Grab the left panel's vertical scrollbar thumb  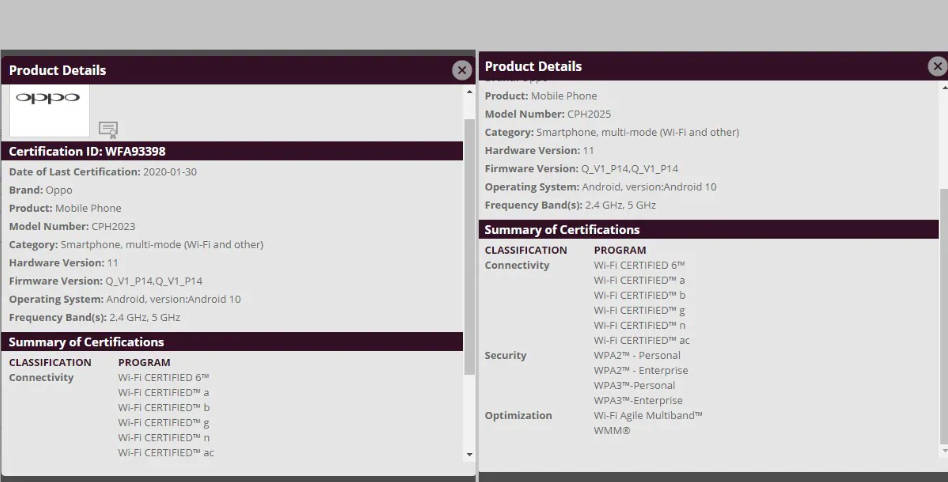[x=469, y=245]
